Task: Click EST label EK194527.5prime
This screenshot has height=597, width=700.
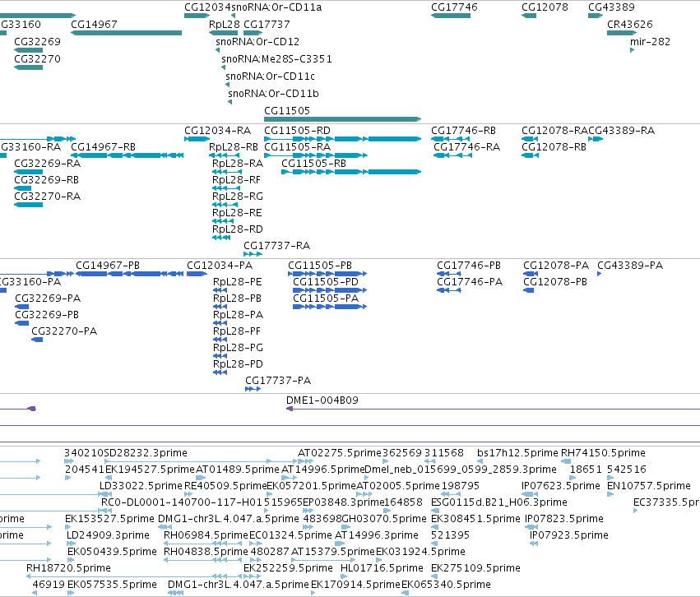Action: [x=150, y=470]
